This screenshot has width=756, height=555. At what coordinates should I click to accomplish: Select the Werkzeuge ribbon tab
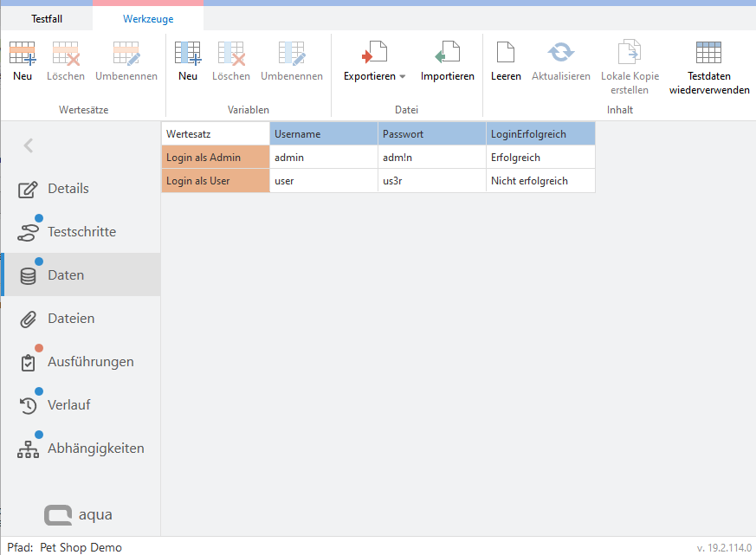148,18
